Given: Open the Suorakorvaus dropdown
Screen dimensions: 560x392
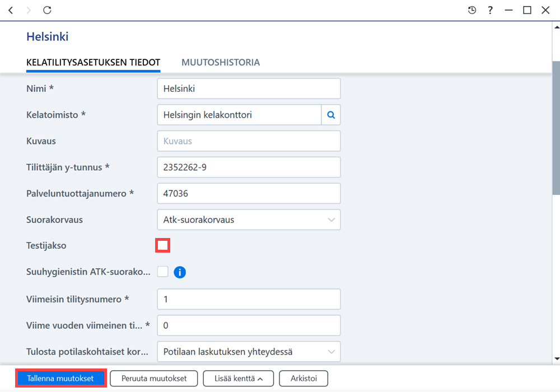Looking at the screenshot, I should click(249, 220).
